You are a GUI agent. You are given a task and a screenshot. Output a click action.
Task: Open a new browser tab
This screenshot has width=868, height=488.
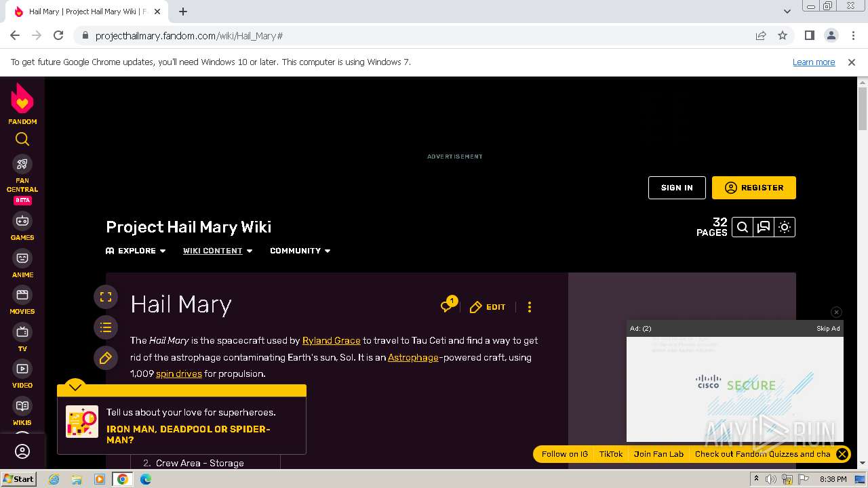pyautogui.click(x=183, y=12)
